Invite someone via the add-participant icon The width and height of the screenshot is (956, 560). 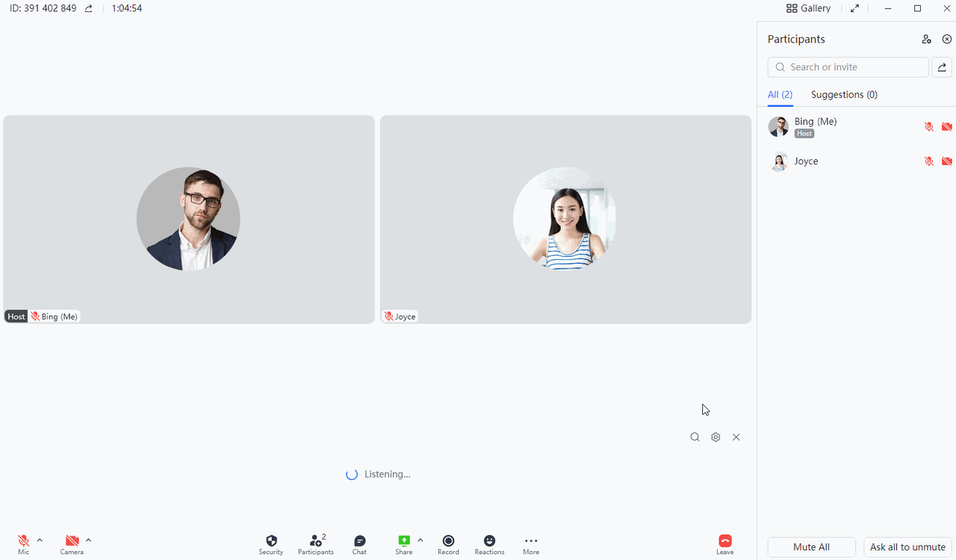coord(927,39)
